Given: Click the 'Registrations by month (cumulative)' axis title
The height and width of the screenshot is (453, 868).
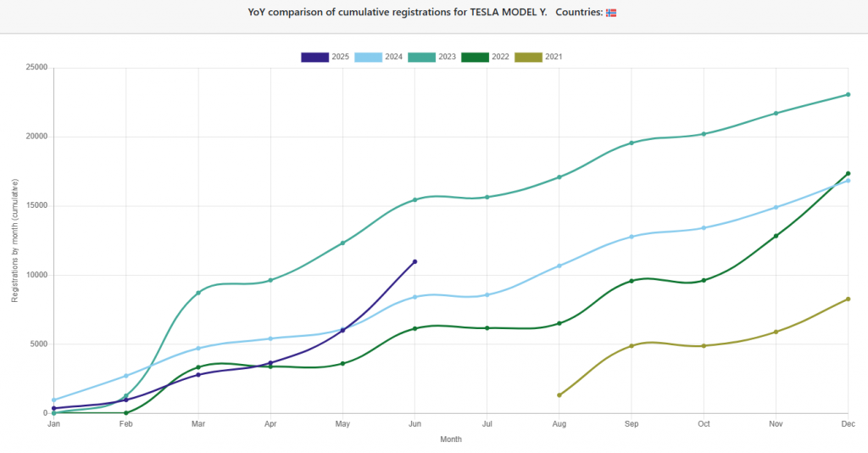Looking at the screenshot, I should pyautogui.click(x=15, y=240).
